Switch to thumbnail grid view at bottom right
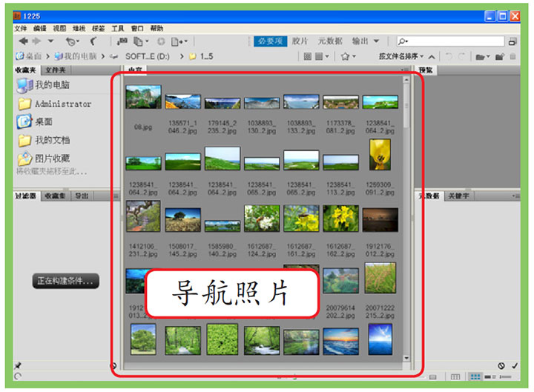The image size is (534, 392). click(x=475, y=378)
